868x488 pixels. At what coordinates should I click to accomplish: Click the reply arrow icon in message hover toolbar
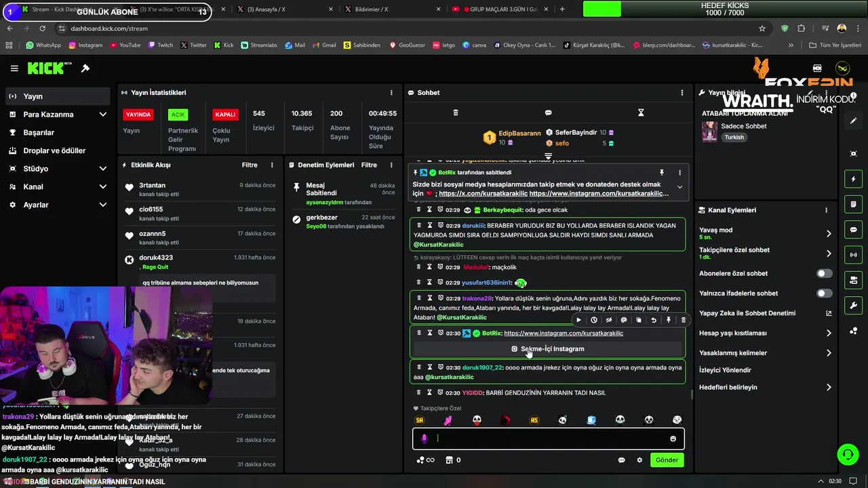coord(654,320)
